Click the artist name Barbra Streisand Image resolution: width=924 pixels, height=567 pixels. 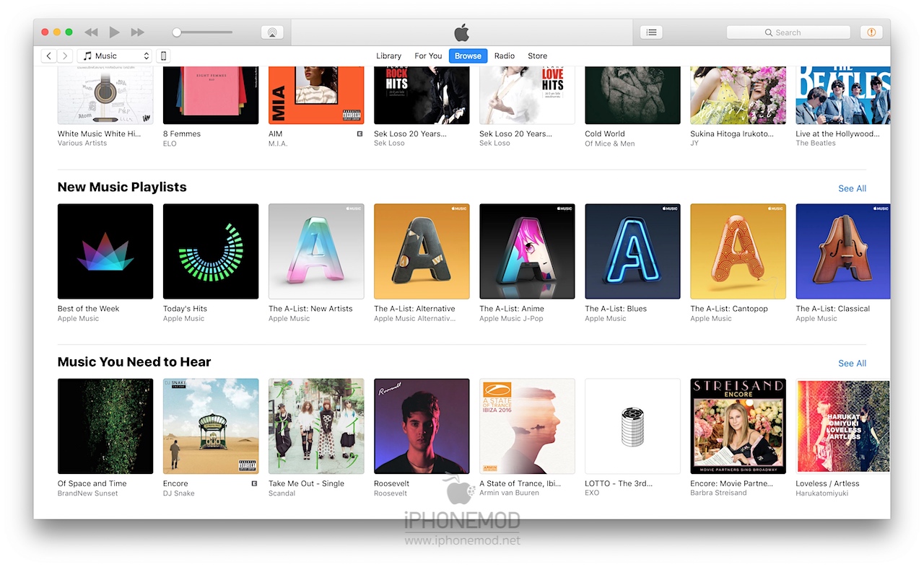[x=718, y=493]
